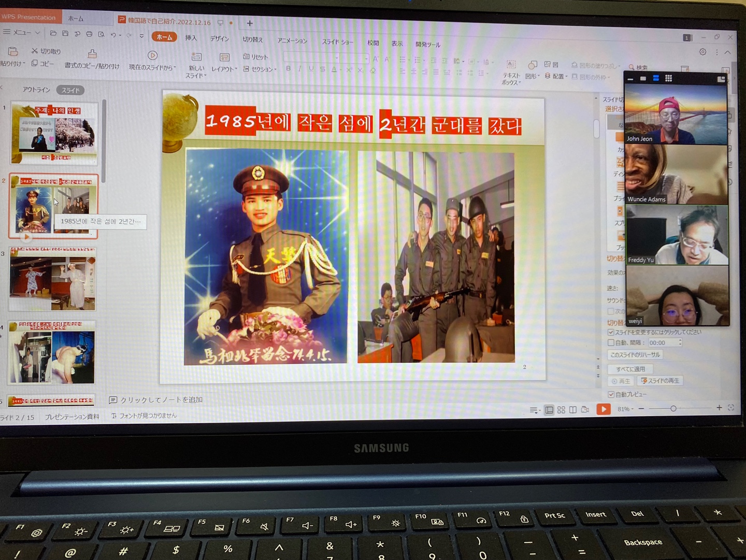Switch Zoom overlay to gallery grid view
The height and width of the screenshot is (560, 746).
click(x=668, y=78)
